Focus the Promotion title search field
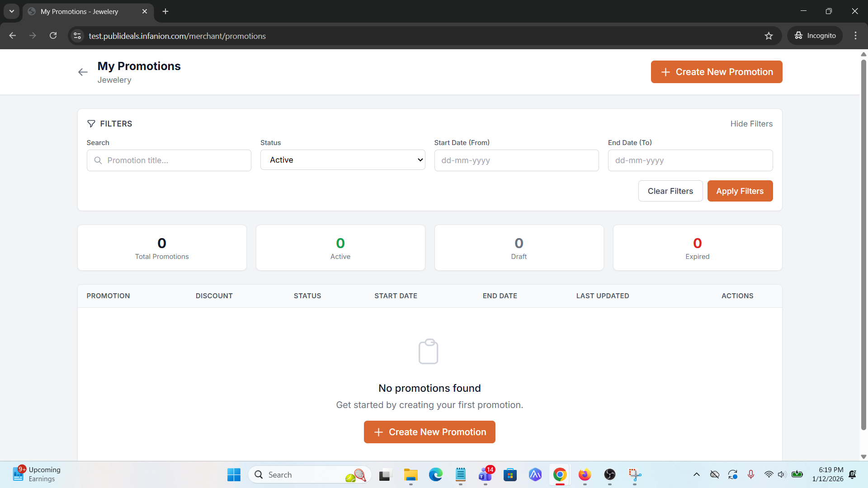 176,160
